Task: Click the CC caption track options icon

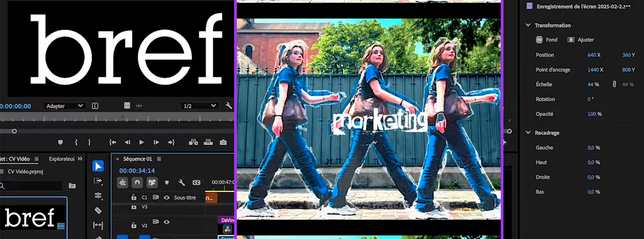Action: 197,182
